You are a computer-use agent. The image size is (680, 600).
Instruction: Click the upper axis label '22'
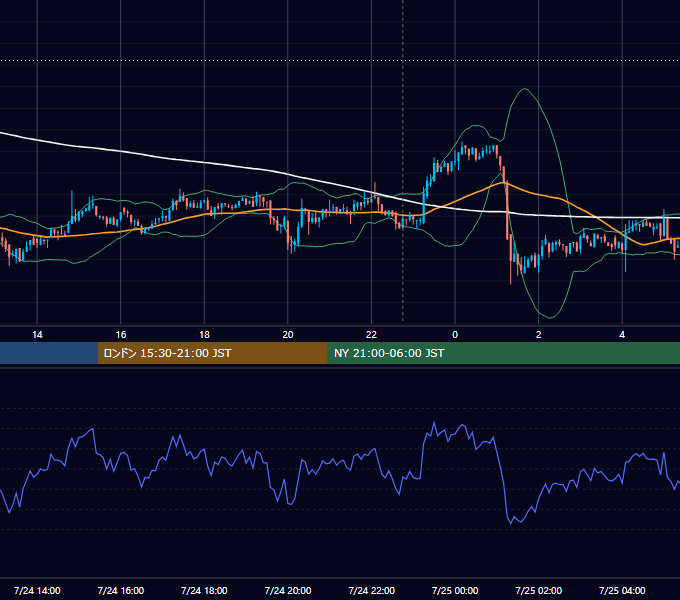tap(371, 335)
